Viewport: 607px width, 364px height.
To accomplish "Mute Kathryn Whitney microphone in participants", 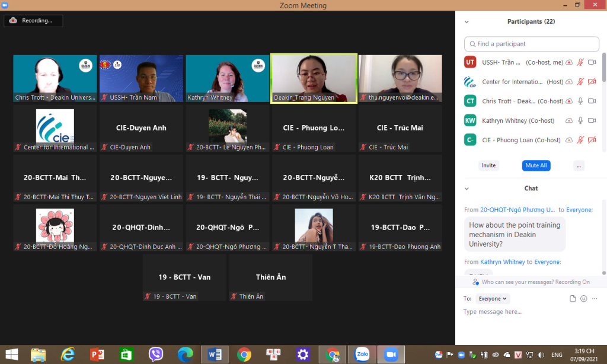I will tap(580, 120).
